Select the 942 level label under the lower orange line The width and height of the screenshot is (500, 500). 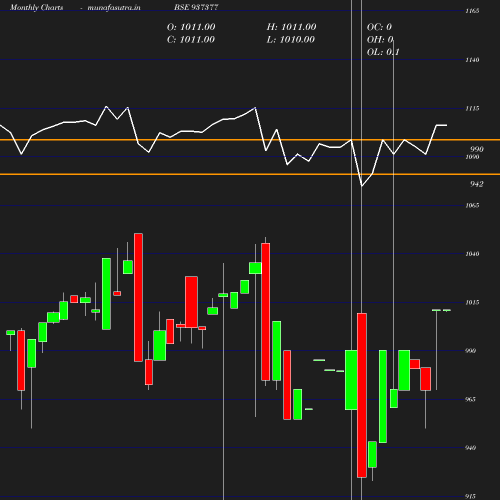click(477, 184)
